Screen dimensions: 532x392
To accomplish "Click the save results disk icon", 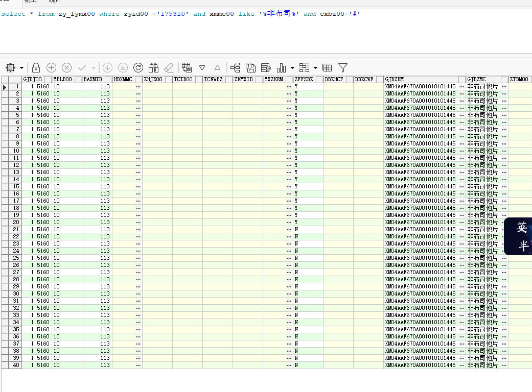I will point(250,67).
